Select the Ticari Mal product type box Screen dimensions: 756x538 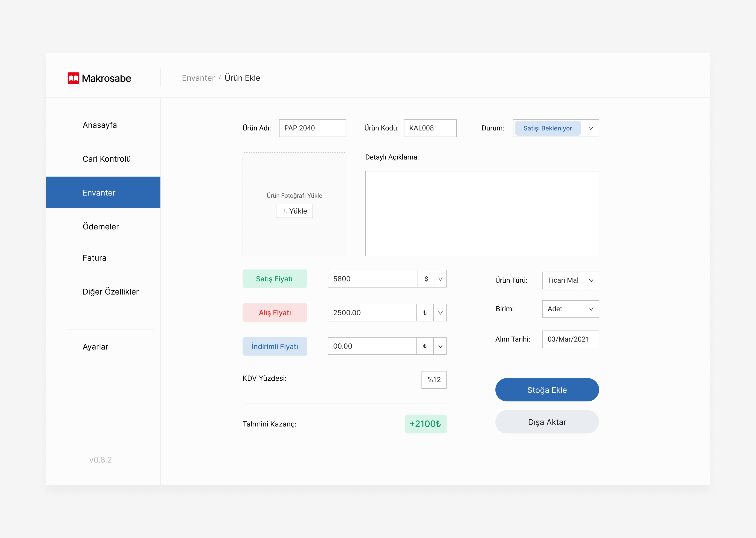(x=563, y=281)
